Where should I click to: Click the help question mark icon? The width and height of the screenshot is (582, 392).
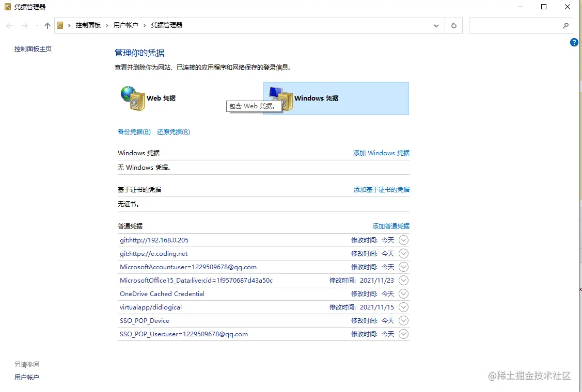tap(574, 42)
